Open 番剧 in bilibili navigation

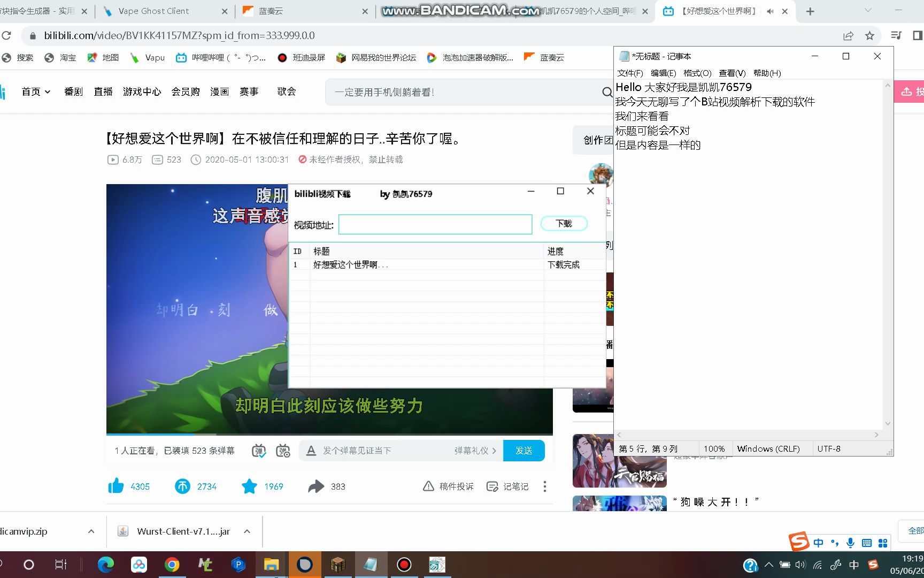coord(73,92)
